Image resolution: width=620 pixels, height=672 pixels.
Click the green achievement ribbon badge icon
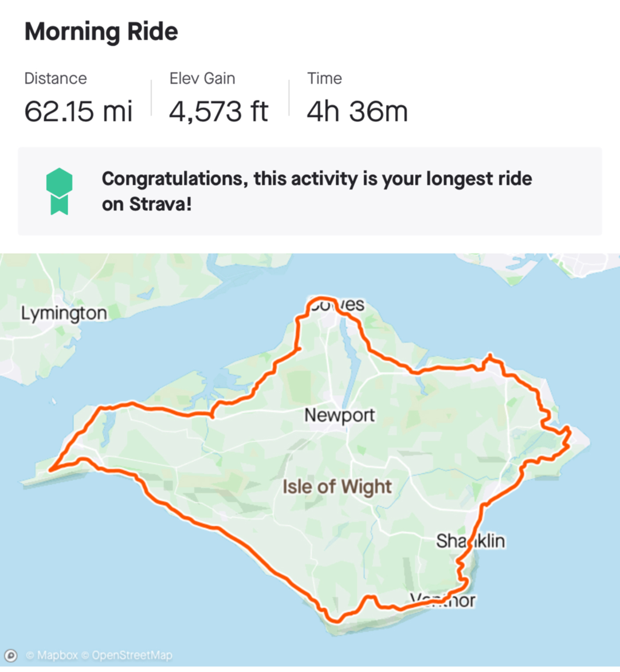tap(59, 191)
